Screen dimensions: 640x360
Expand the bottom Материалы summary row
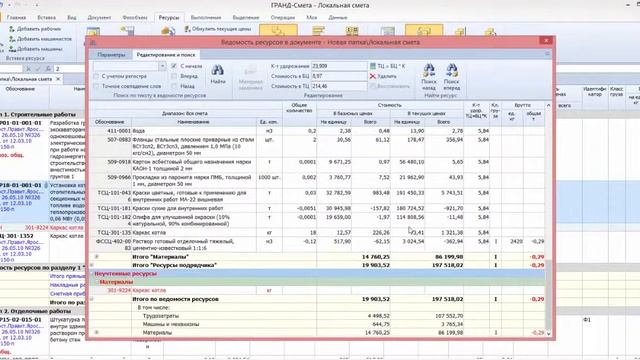pyautogui.click(x=97, y=333)
